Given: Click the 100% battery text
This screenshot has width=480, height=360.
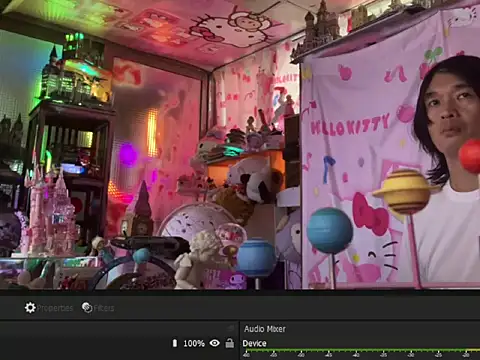Looking at the screenshot, I should pyautogui.click(x=194, y=343).
